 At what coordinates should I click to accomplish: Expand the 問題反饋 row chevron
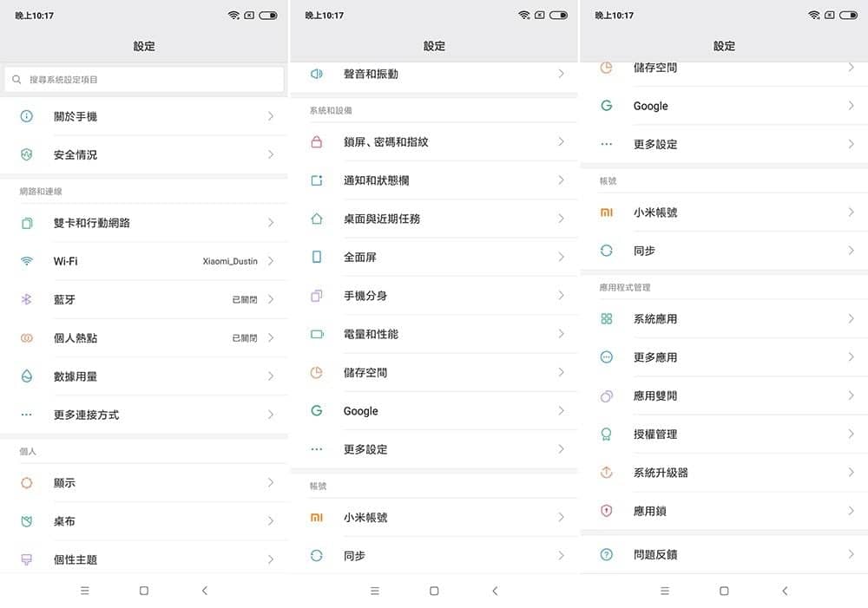[x=851, y=554]
